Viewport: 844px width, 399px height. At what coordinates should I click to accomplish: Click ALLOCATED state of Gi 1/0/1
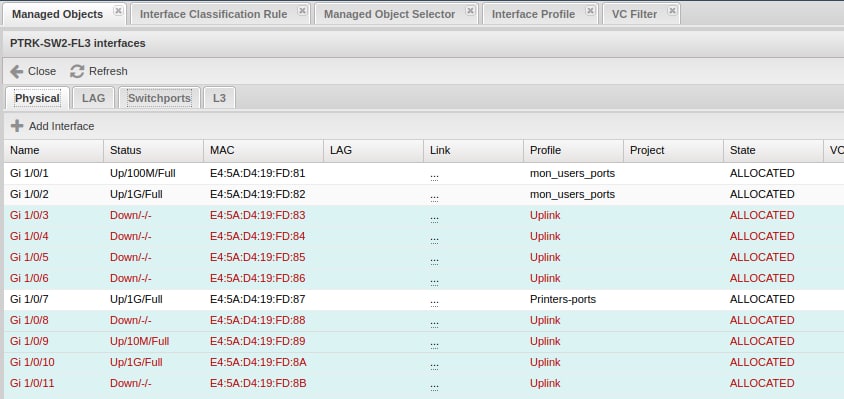pos(762,173)
